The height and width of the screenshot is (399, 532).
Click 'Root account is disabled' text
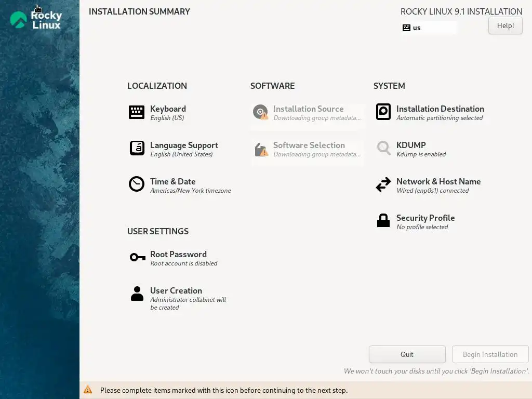pyautogui.click(x=184, y=263)
